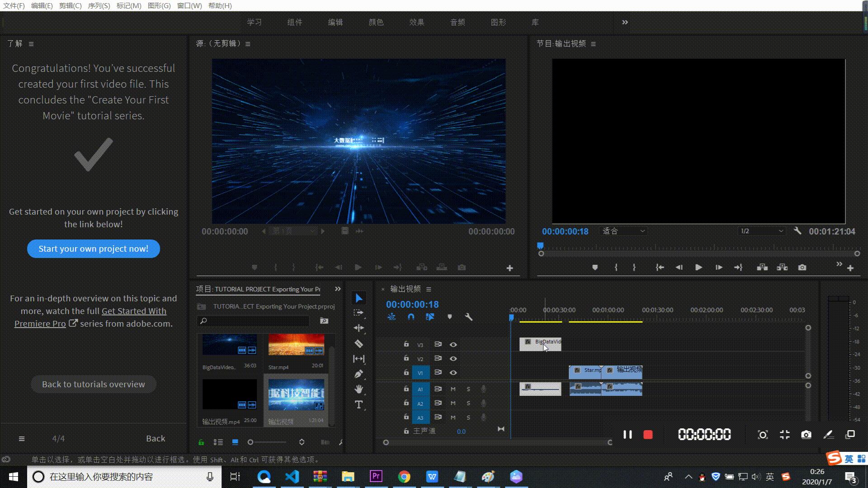Click timeline horizontal zoom scrollbar
This screenshot has width=868, height=488.
pyautogui.click(x=498, y=442)
